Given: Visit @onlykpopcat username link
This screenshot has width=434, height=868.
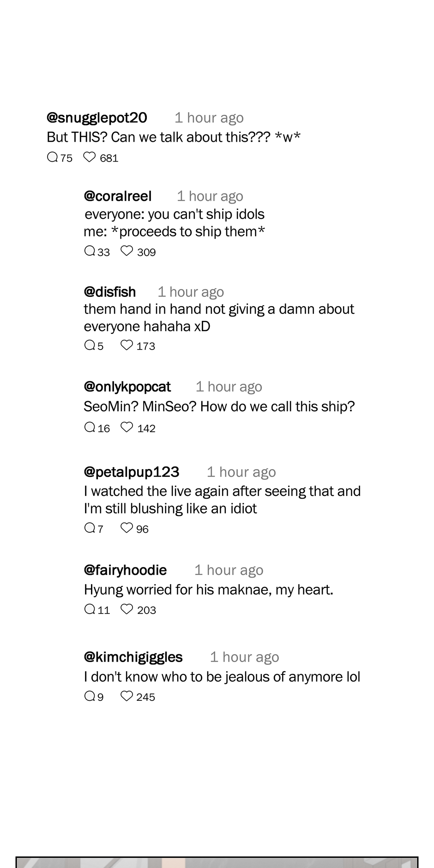Looking at the screenshot, I should 127,387.
